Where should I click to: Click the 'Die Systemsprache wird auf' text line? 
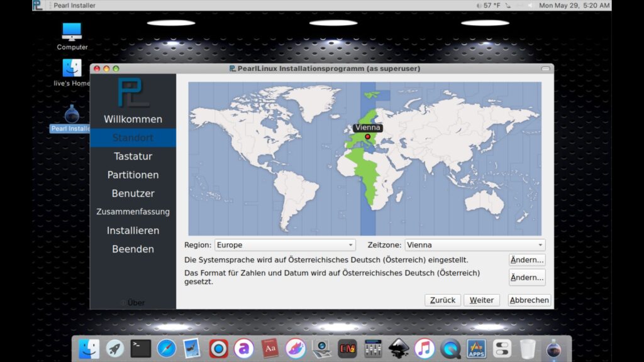[x=326, y=260]
